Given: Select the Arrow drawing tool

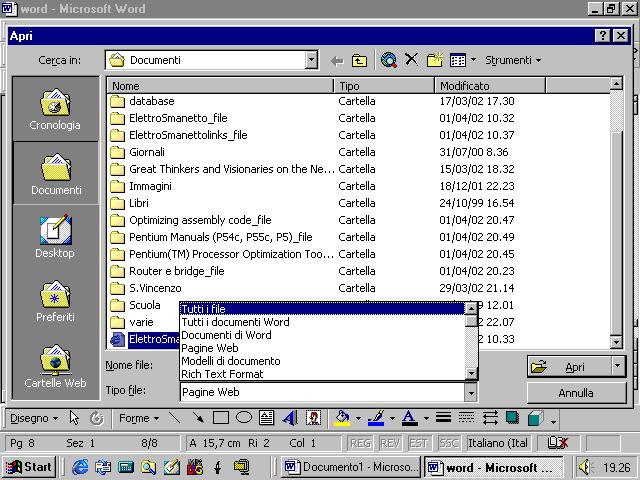Looking at the screenshot, I should click(198, 418).
